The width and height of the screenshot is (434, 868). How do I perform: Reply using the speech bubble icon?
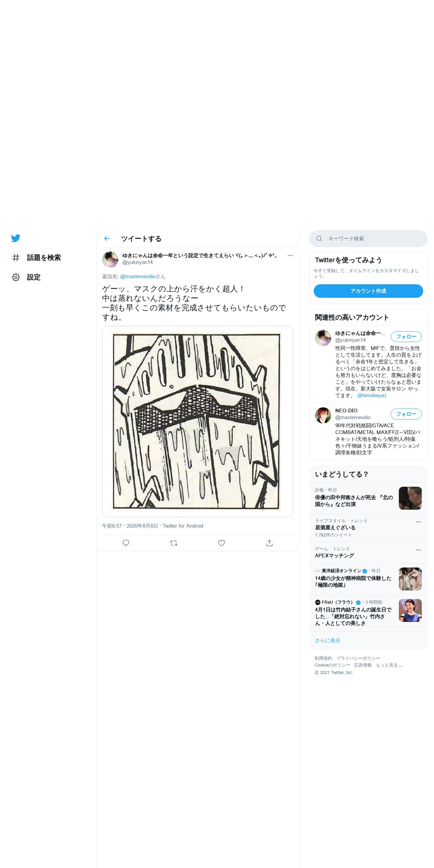point(126,543)
